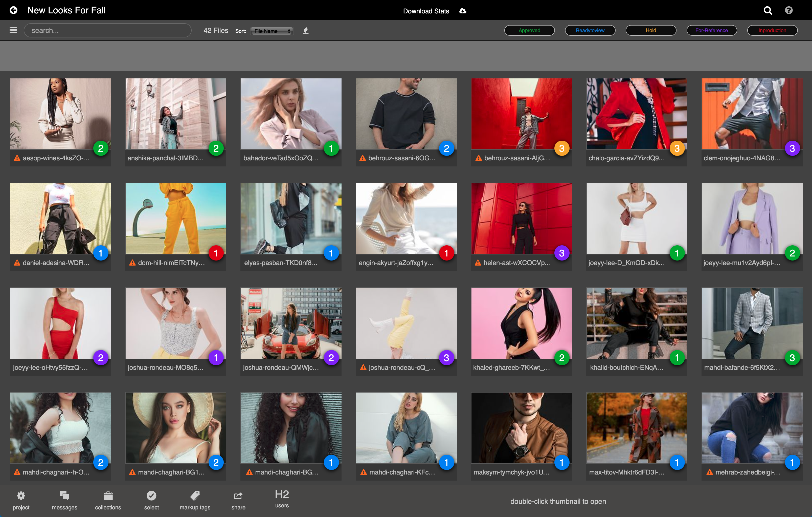
Task: Select the max-titov autumn thumbnail
Action: click(637, 427)
